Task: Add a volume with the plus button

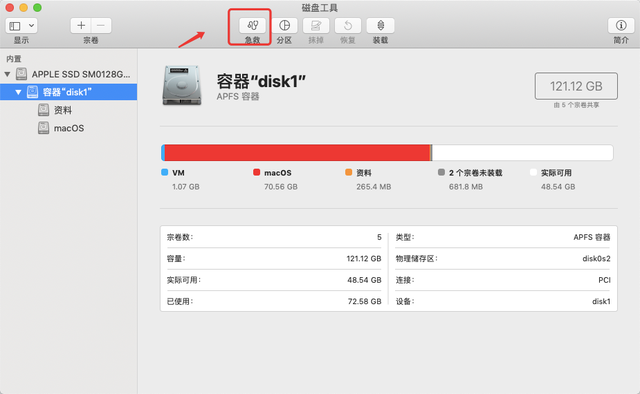Action: click(81, 26)
